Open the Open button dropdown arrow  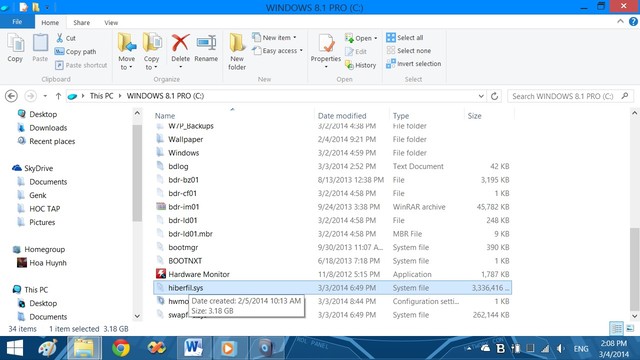coord(376,38)
